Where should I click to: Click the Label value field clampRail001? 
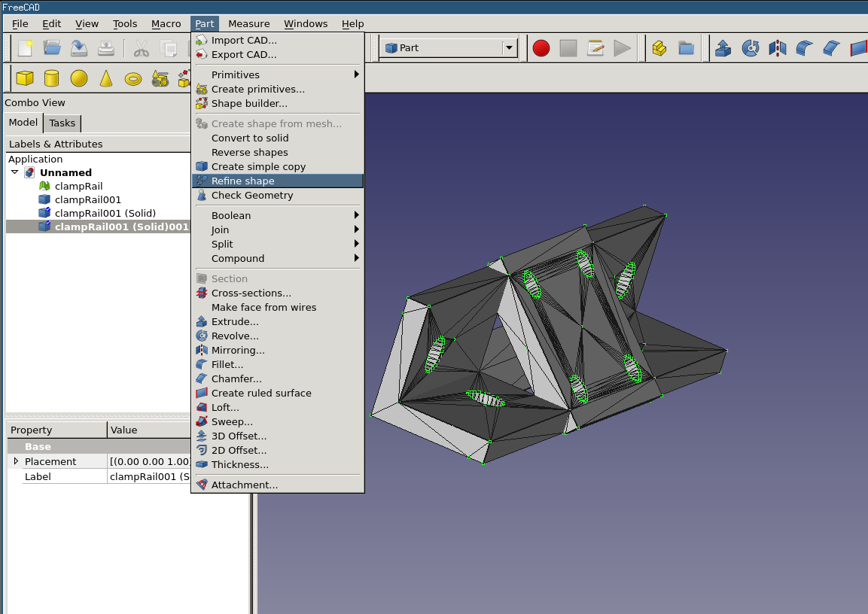(149, 476)
